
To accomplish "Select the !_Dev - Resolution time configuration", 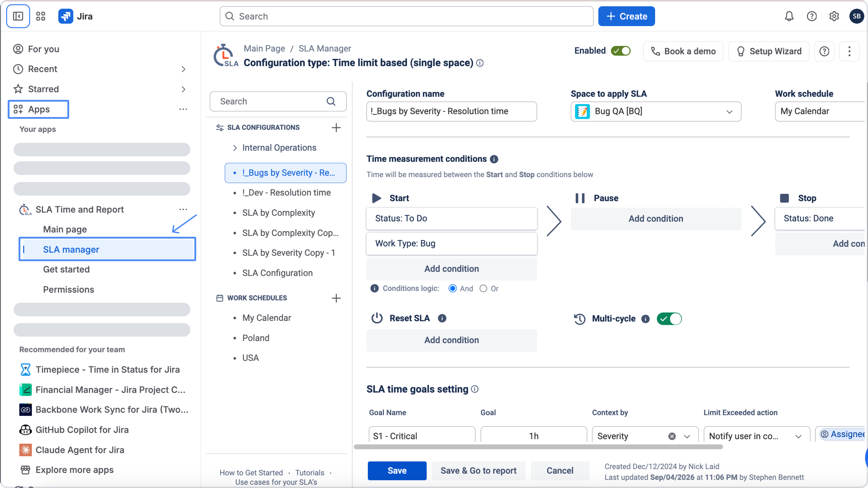I will tap(286, 193).
